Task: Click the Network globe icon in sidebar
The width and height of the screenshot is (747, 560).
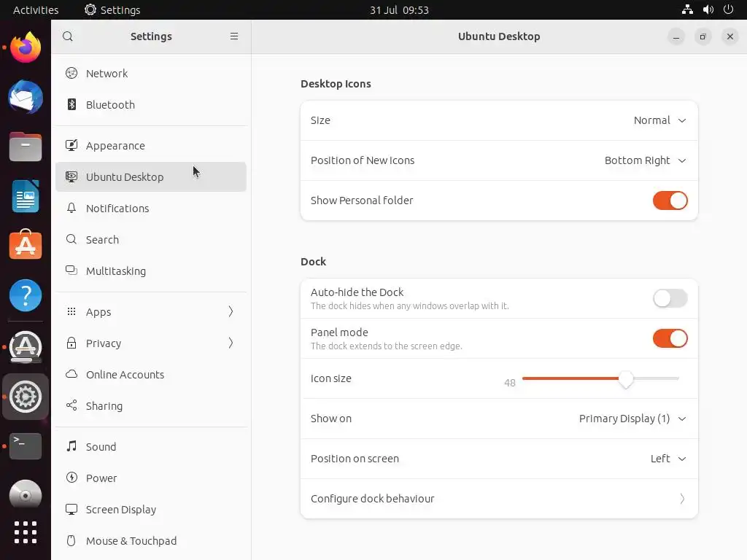Action: coord(71,73)
